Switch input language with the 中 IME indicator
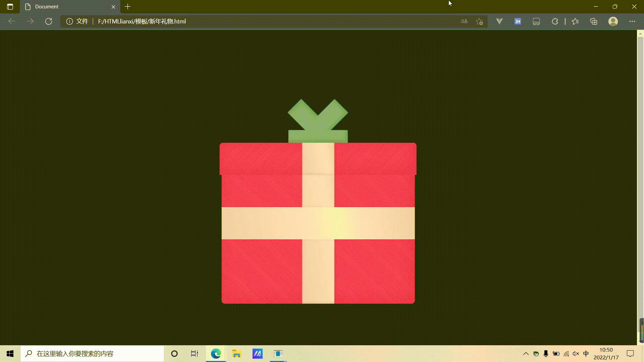 click(586, 354)
